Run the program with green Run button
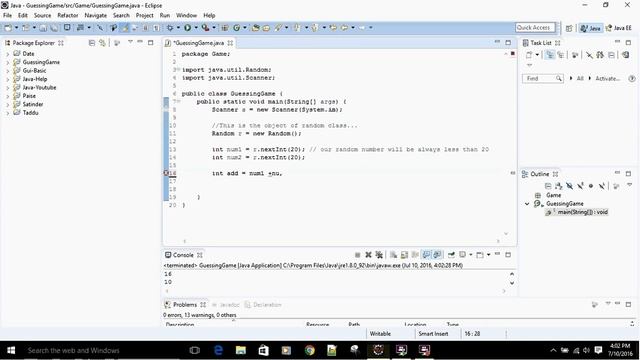 (x=187, y=28)
